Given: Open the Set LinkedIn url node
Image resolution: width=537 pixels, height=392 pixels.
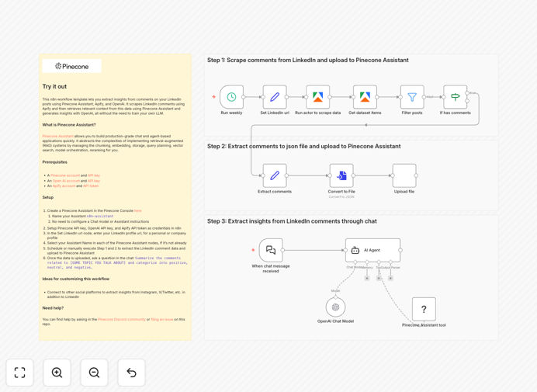Looking at the screenshot, I should 275,97.
